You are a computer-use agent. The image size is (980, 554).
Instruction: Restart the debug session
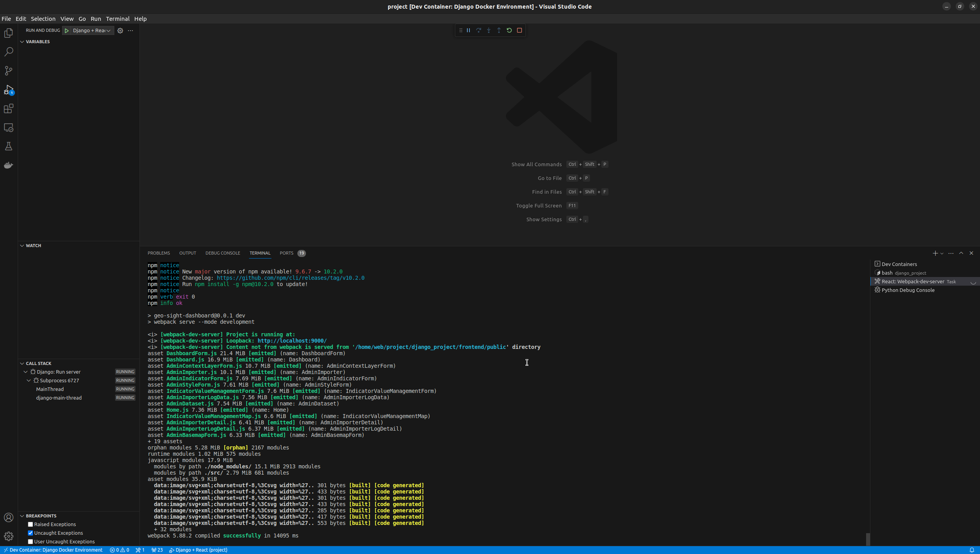tap(509, 30)
